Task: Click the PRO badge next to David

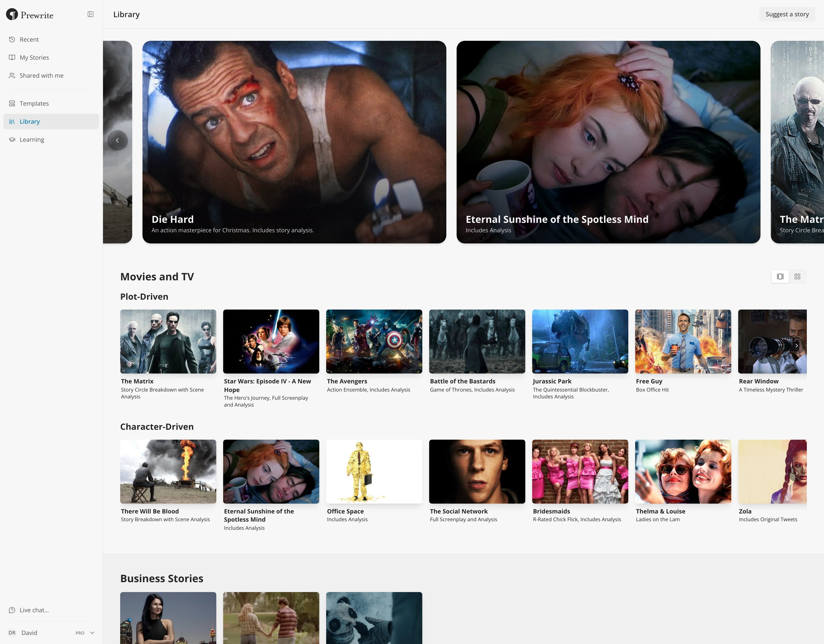Action: (x=80, y=633)
